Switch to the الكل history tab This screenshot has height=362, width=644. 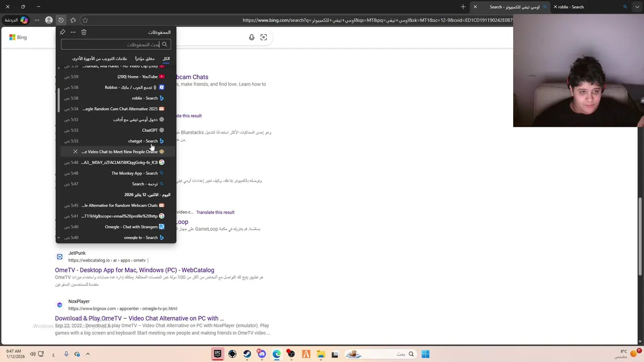click(166, 59)
